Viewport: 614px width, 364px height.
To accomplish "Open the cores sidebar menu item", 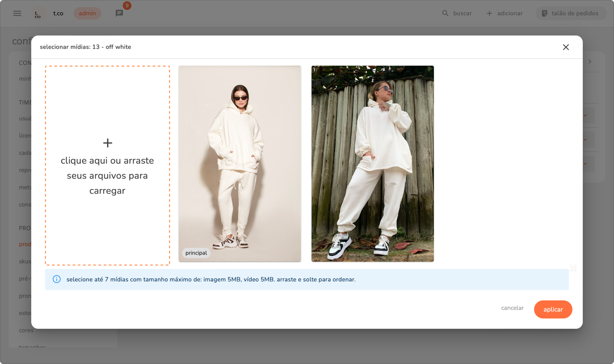I will [x=26, y=330].
